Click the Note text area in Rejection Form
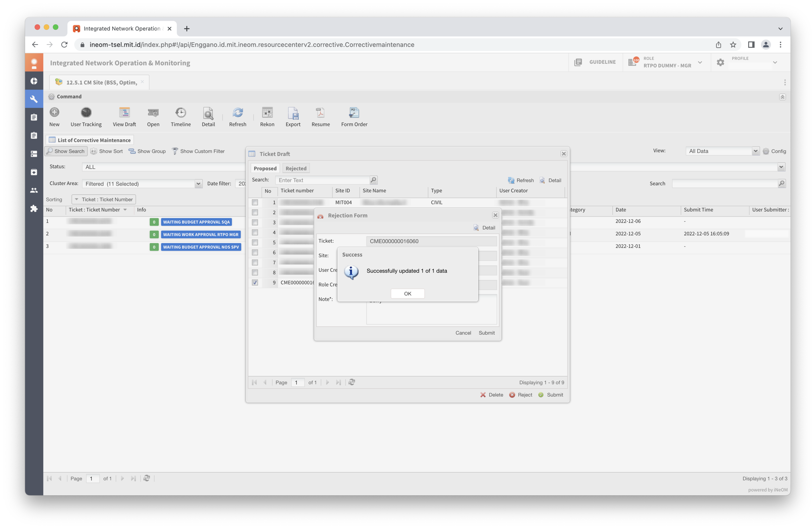 431,309
